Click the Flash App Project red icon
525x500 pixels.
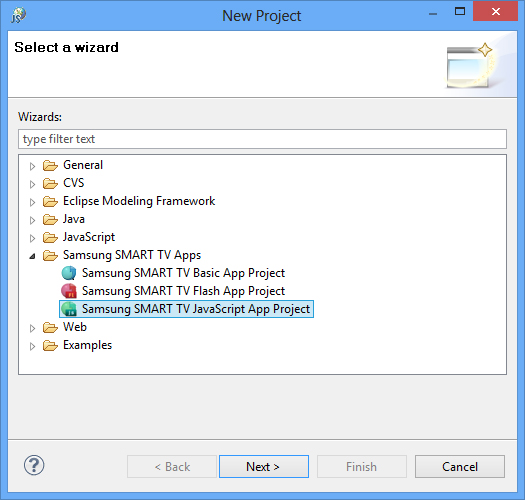[x=69, y=291]
